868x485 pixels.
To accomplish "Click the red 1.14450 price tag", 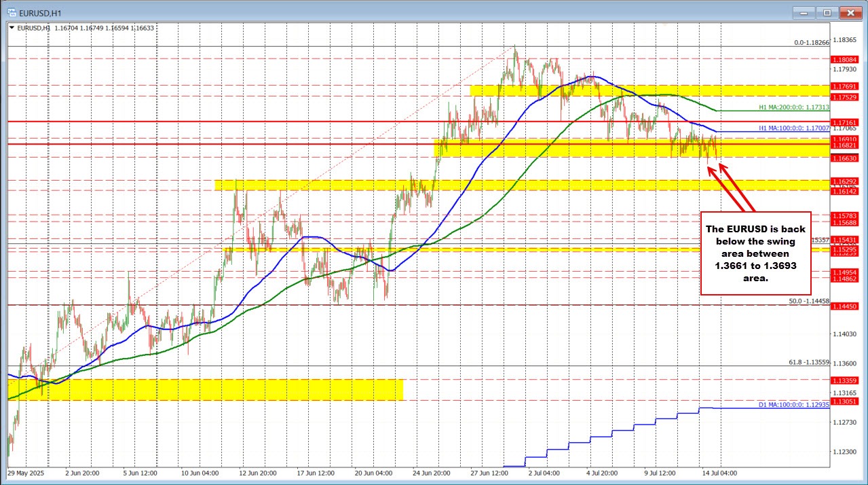I will click(845, 306).
